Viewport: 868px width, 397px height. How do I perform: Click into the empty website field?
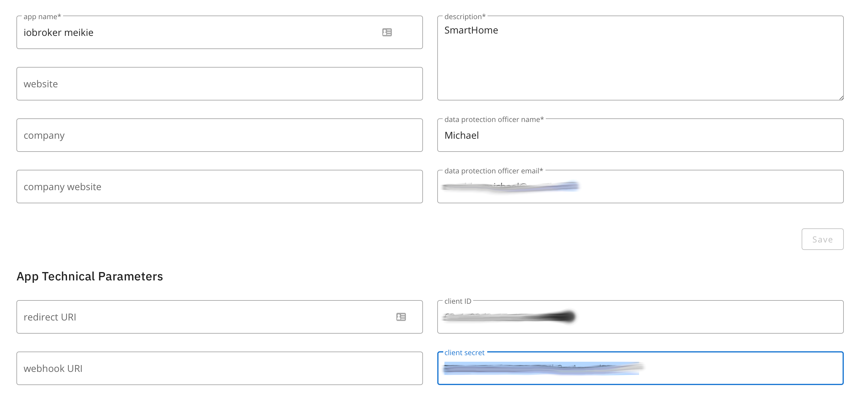pyautogui.click(x=219, y=84)
